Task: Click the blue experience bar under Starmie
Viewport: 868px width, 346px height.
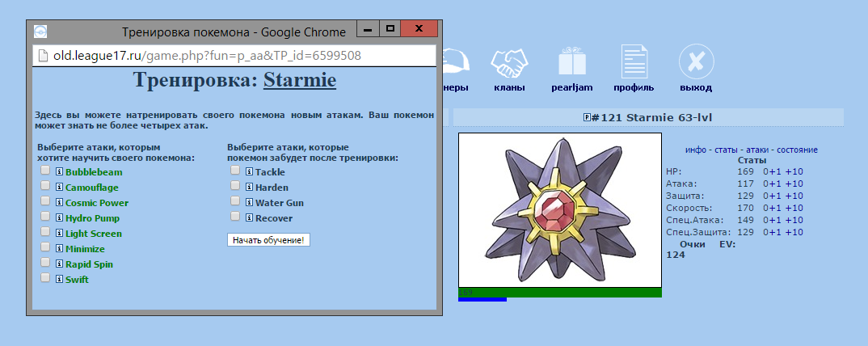Action: pos(482,299)
